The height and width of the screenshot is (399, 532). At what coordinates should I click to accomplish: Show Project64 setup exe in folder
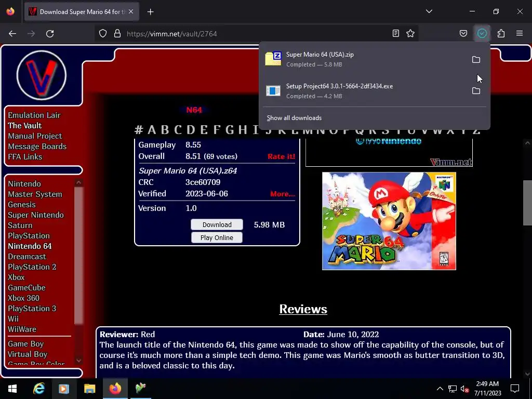coord(476,91)
